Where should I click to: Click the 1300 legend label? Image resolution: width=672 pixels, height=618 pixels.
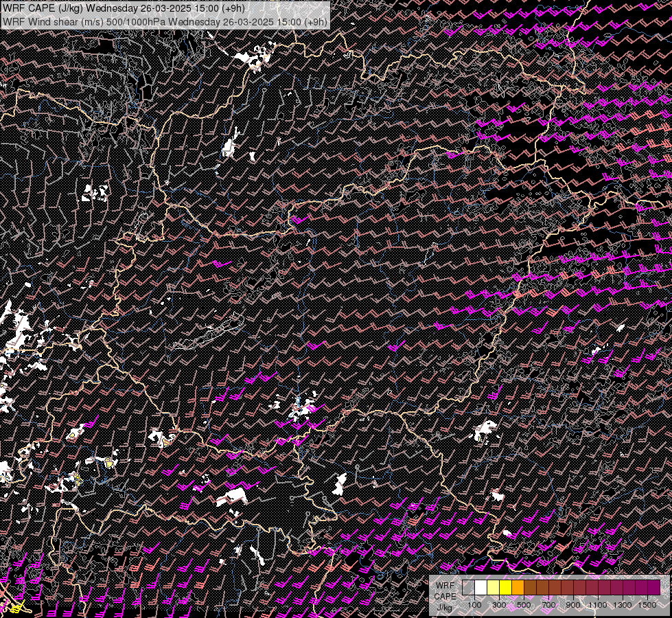point(623,605)
